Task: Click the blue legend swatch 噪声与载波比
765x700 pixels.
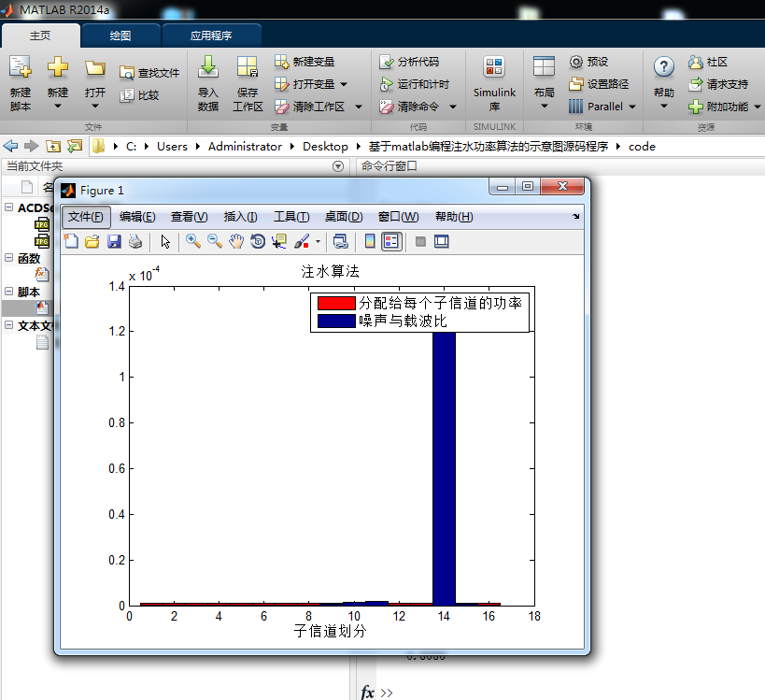Action: 336,321
